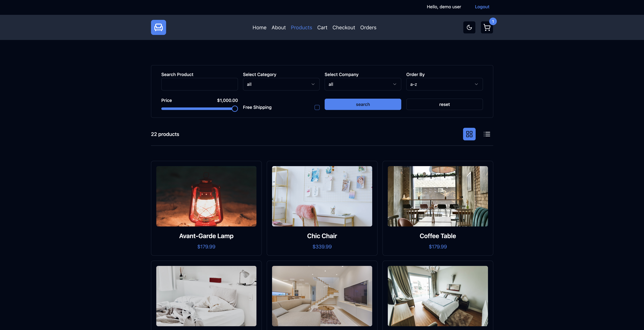The height and width of the screenshot is (330, 644).
Task: Open the Select Company dropdown
Action: pos(363,84)
